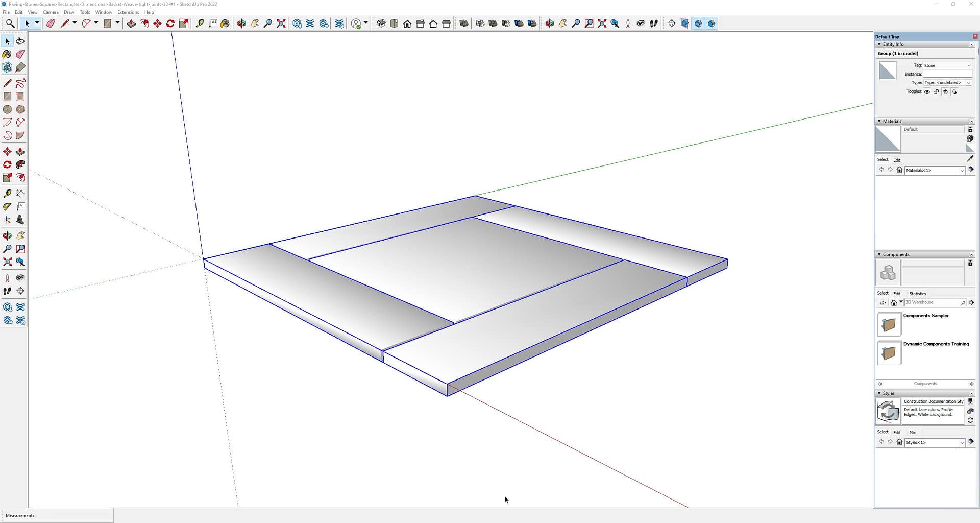Pick the Protractor tool in left toolbar
980x523 pixels.
7,206
